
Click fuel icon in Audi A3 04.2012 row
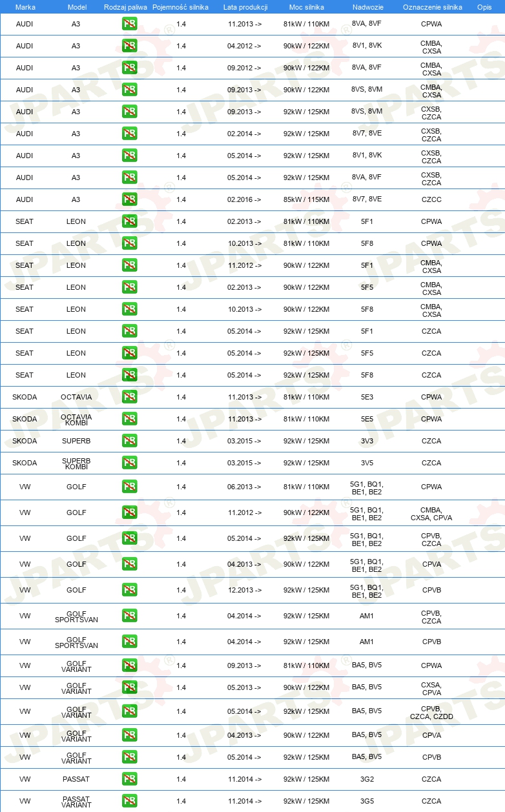(129, 46)
